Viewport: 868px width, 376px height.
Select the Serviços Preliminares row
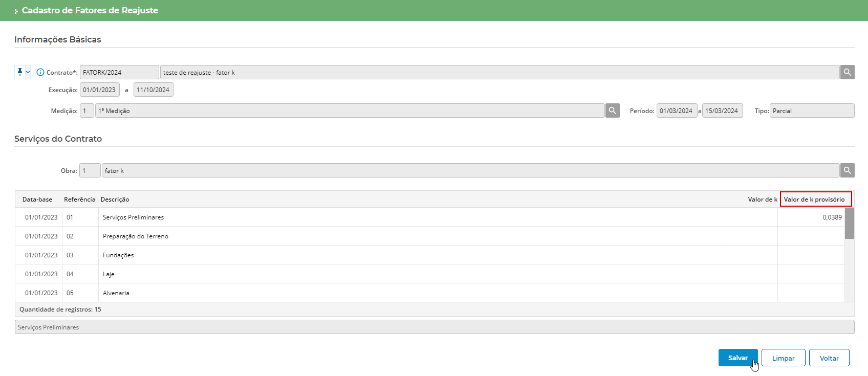(x=133, y=217)
